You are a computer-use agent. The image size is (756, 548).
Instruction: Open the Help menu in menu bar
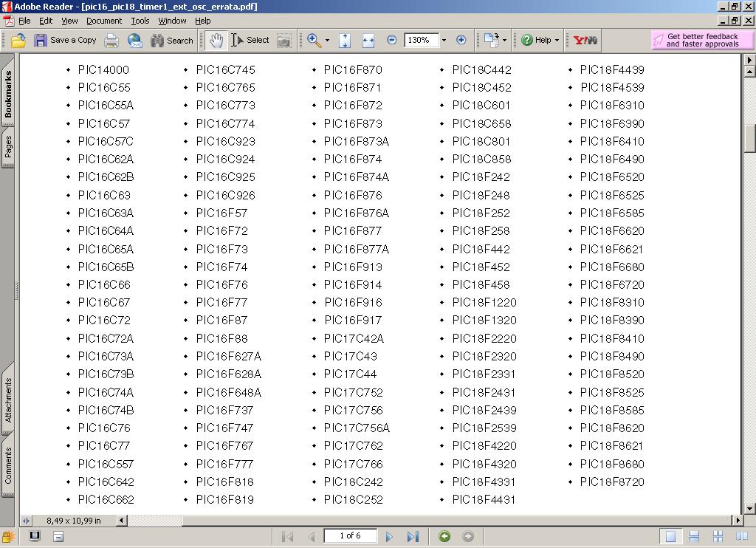point(202,21)
